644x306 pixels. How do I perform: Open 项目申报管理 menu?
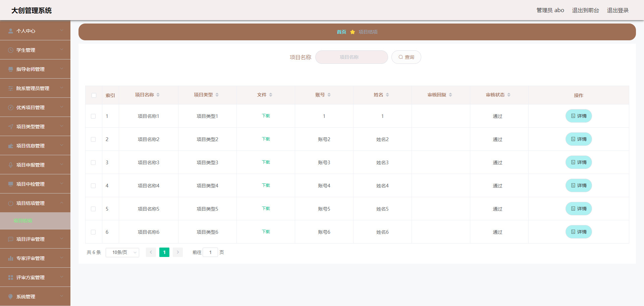35,165
